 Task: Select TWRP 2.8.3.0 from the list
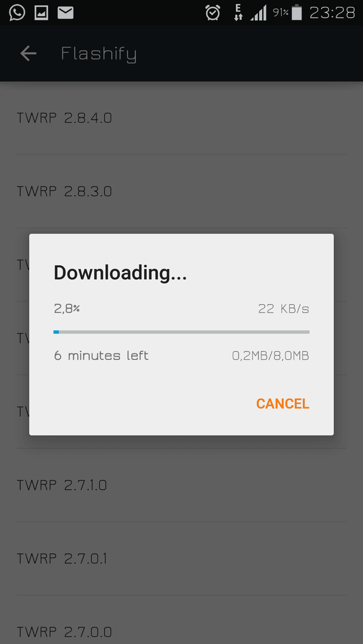[x=181, y=191]
